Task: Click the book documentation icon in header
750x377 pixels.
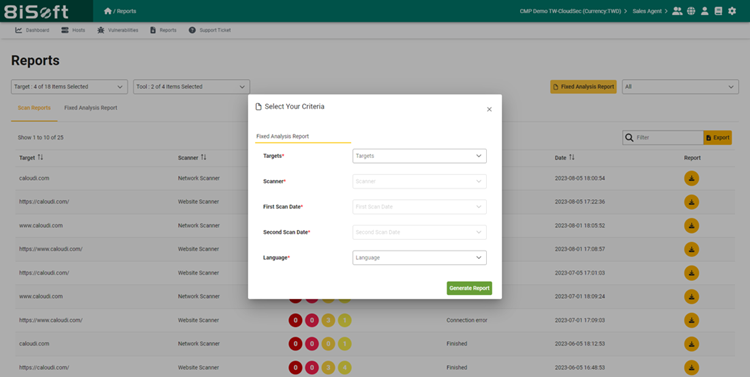Action: (x=718, y=11)
